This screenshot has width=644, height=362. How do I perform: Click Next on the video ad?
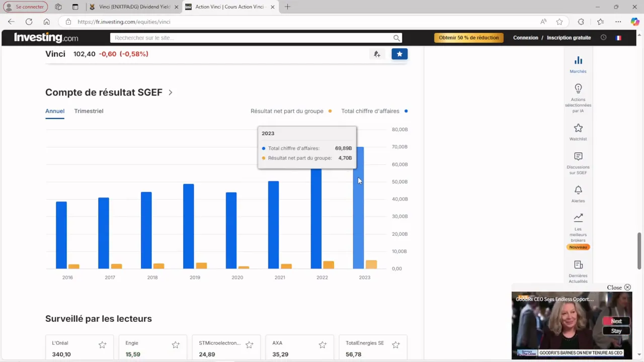click(616, 321)
